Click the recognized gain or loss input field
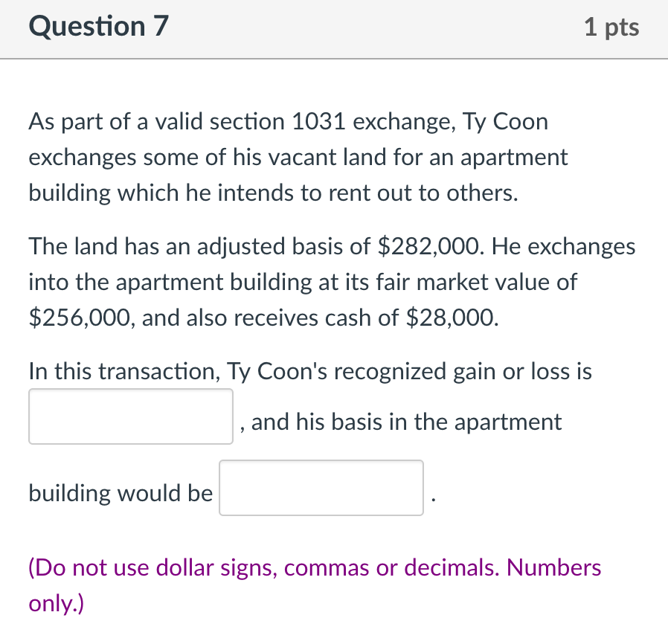 (x=131, y=416)
